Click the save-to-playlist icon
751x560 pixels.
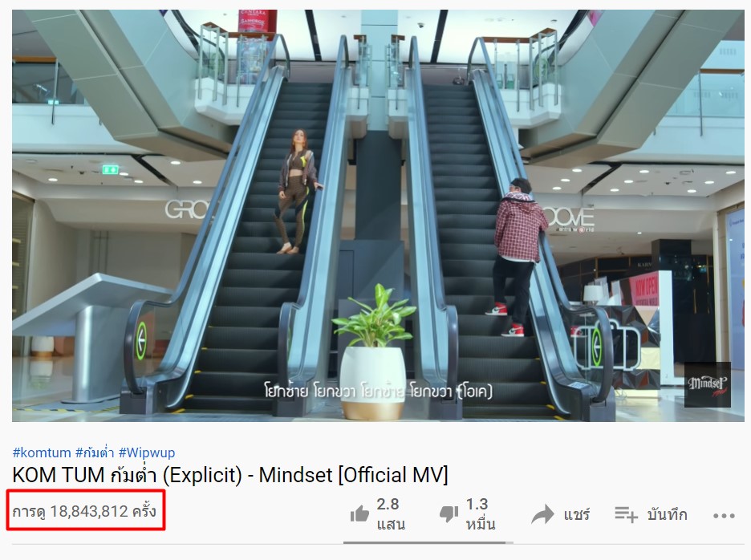tap(626, 514)
